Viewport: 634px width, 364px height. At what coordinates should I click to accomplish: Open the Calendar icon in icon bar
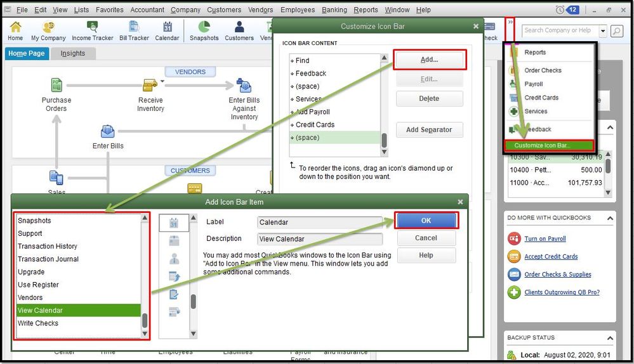pyautogui.click(x=167, y=30)
